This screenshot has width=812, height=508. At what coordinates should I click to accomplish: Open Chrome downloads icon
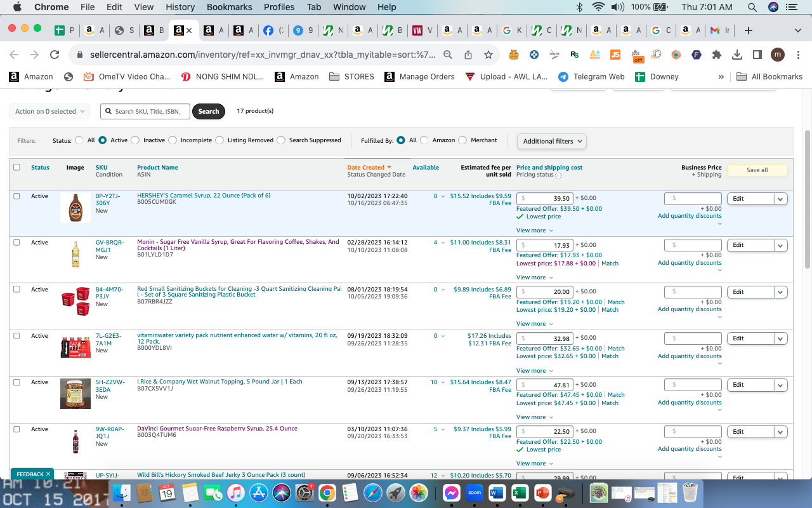pos(737,55)
